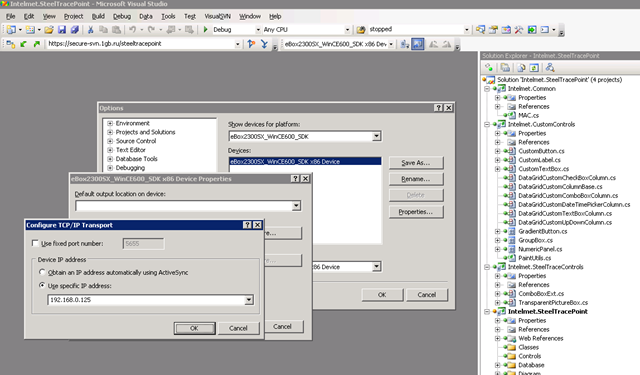
Task: Open Default output location on device dropdown
Action: point(296,206)
